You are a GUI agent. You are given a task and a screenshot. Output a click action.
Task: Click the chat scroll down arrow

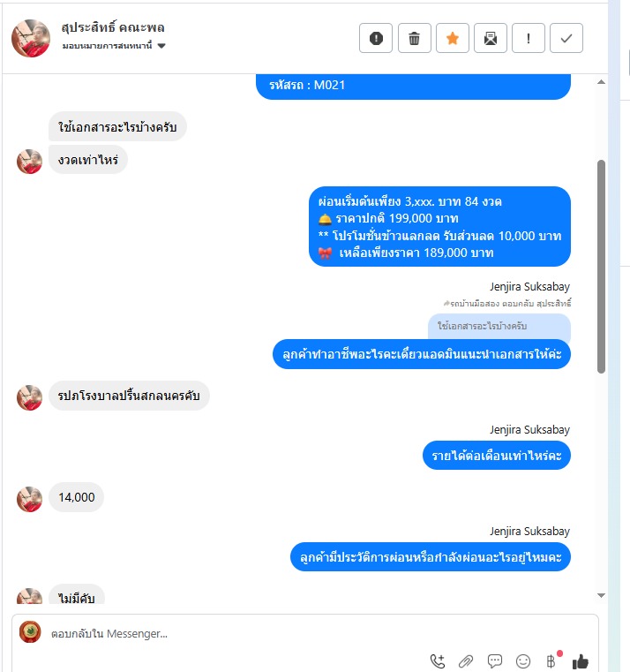pos(601,595)
